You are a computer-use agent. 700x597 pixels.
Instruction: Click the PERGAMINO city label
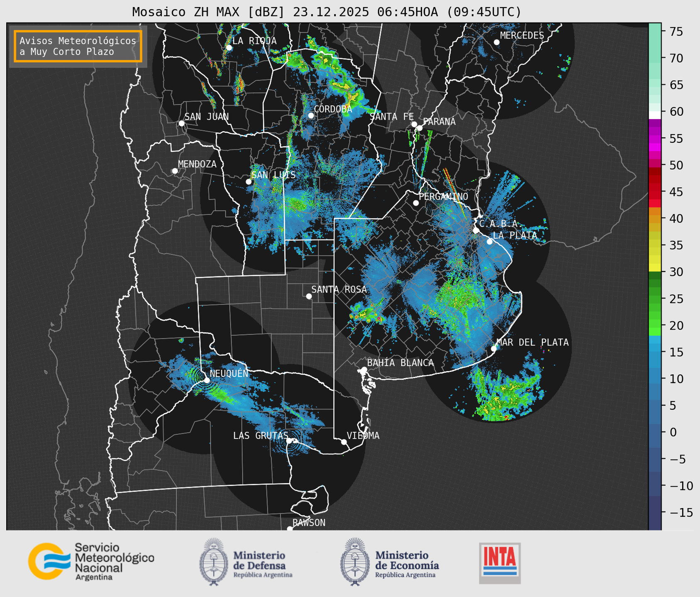[x=444, y=196]
